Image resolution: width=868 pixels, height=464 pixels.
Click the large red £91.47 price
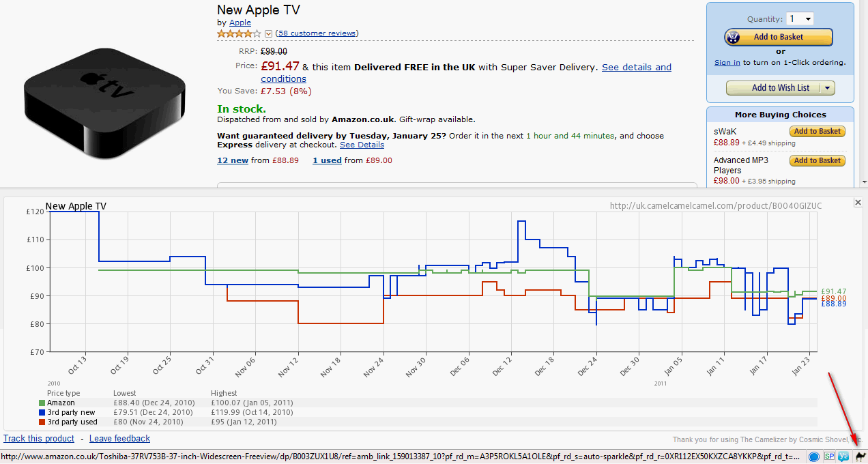pos(280,66)
